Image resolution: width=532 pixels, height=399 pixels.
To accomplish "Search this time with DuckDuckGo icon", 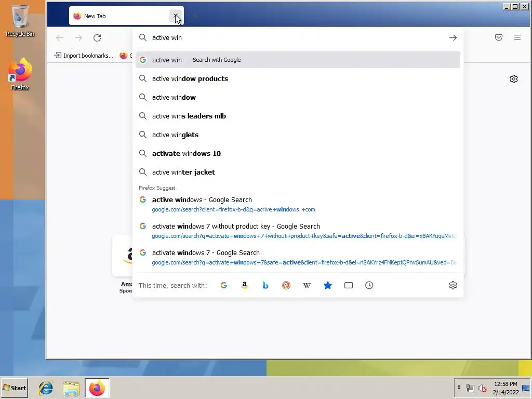I will click(286, 285).
